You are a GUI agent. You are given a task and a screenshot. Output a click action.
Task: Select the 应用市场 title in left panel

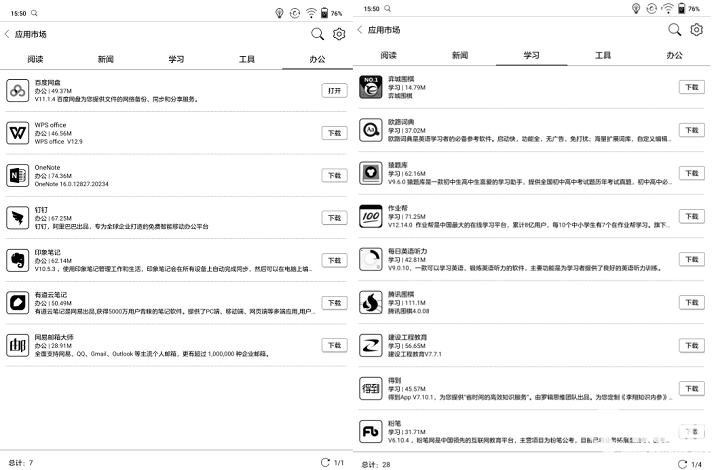point(30,34)
